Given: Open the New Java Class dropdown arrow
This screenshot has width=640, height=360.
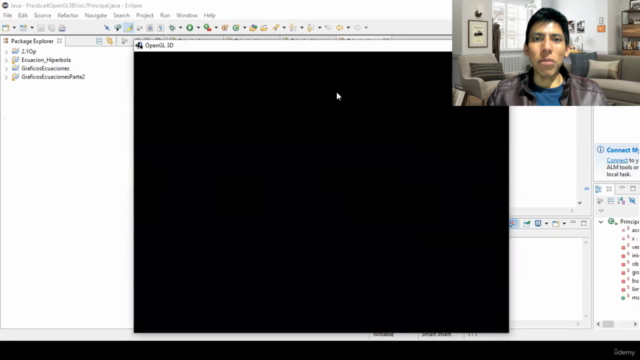Looking at the screenshot, I should coord(244,28).
